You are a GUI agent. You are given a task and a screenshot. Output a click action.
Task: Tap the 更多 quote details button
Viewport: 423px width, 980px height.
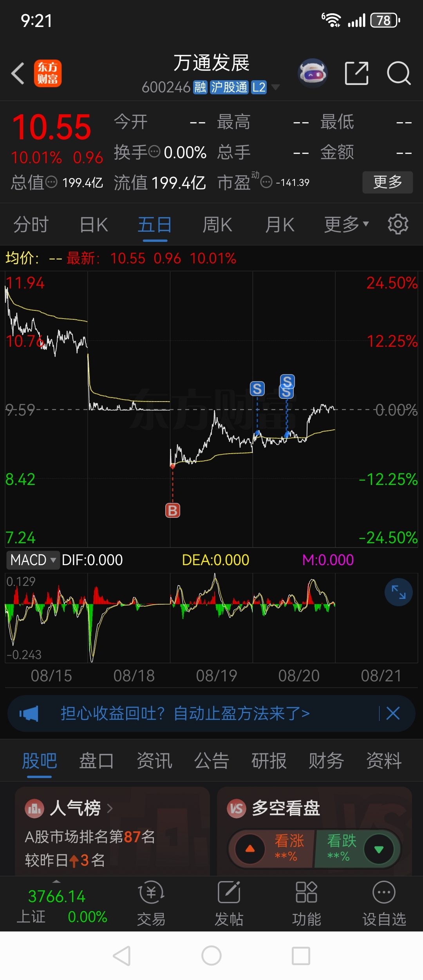pyautogui.click(x=387, y=182)
